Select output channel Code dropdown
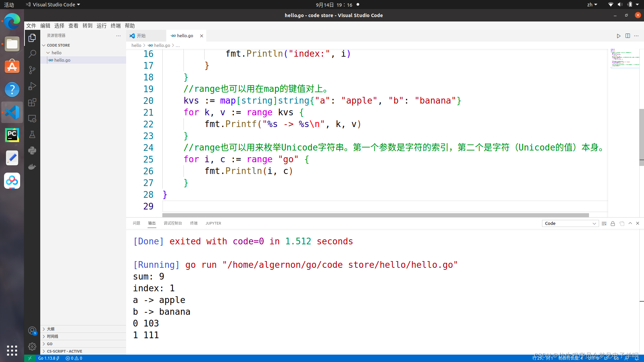 coord(570,224)
